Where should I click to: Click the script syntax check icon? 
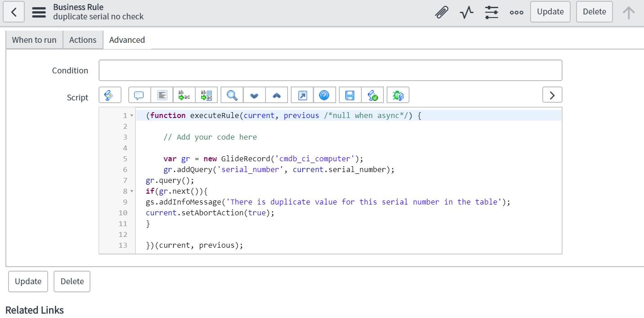pyautogui.click(x=373, y=95)
